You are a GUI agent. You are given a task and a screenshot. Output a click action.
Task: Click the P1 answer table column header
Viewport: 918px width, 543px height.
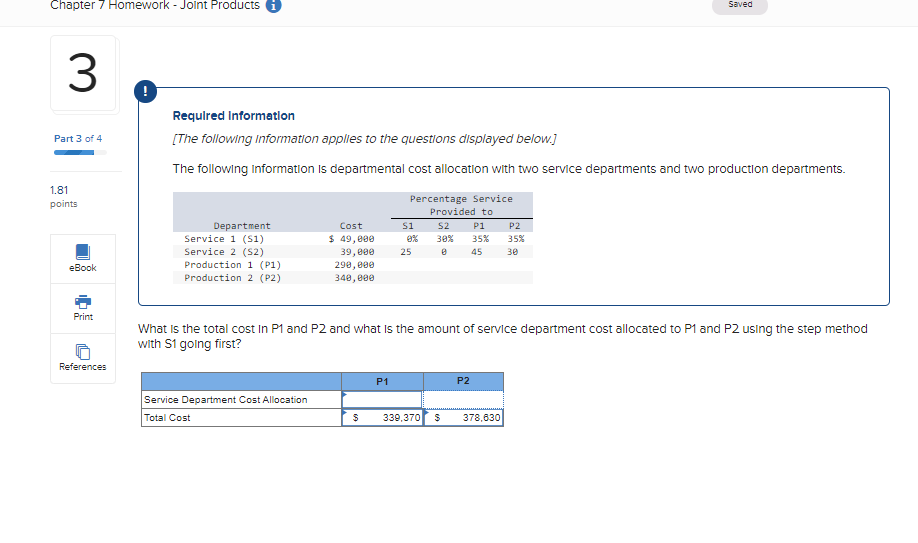(x=382, y=381)
